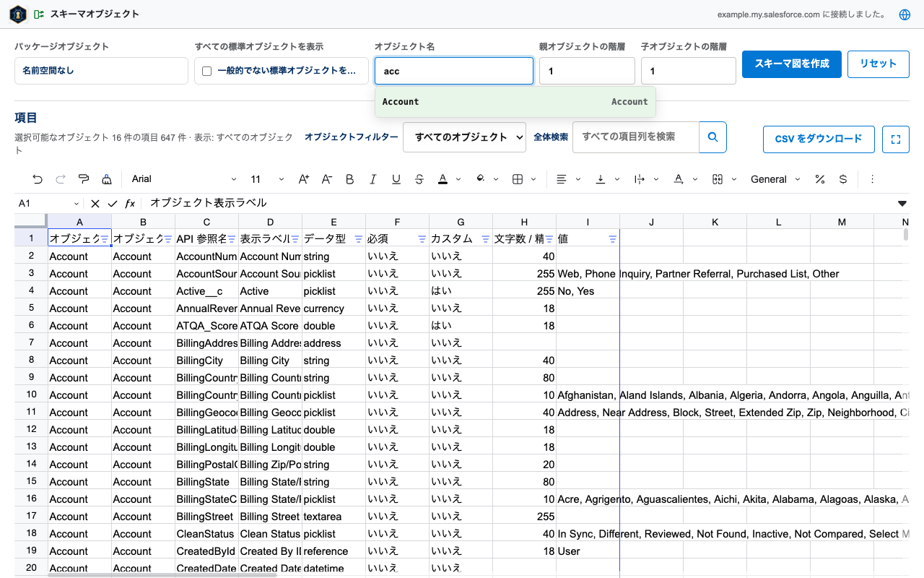Click the percent format icon
924x578 pixels.
coord(820,179)
